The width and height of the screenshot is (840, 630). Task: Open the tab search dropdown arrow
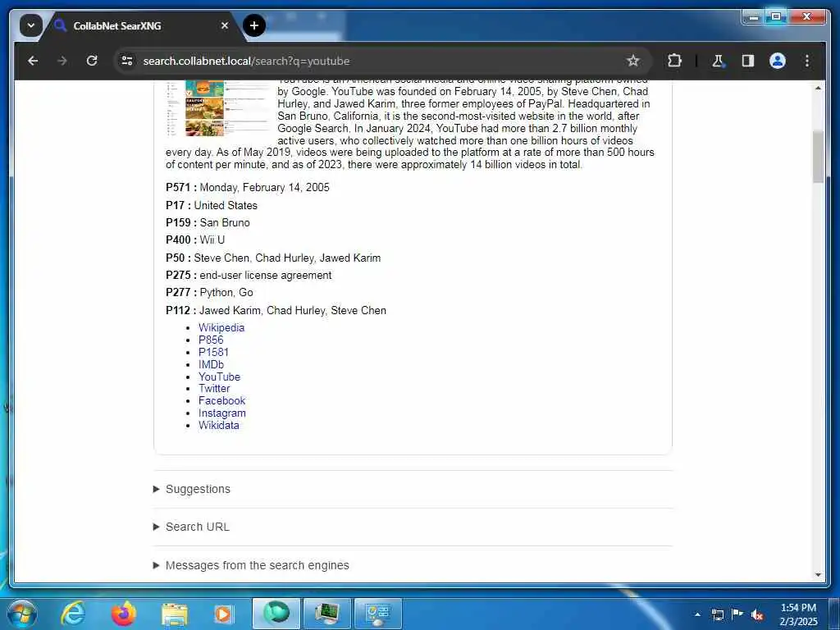point(31,25)
